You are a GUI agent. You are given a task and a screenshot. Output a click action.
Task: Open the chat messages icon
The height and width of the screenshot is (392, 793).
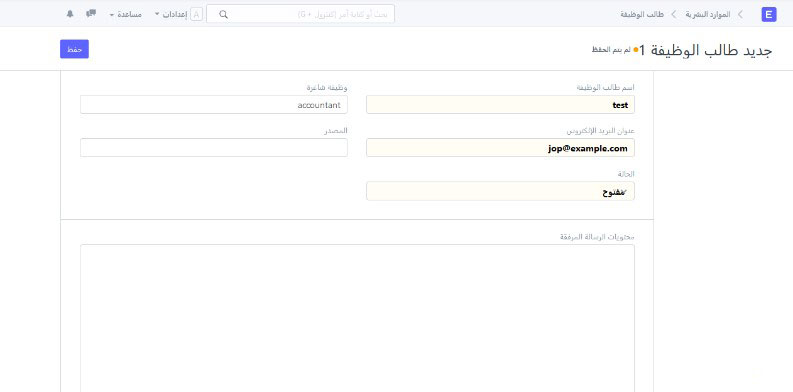pyautogui.click(x=91, y=14)
